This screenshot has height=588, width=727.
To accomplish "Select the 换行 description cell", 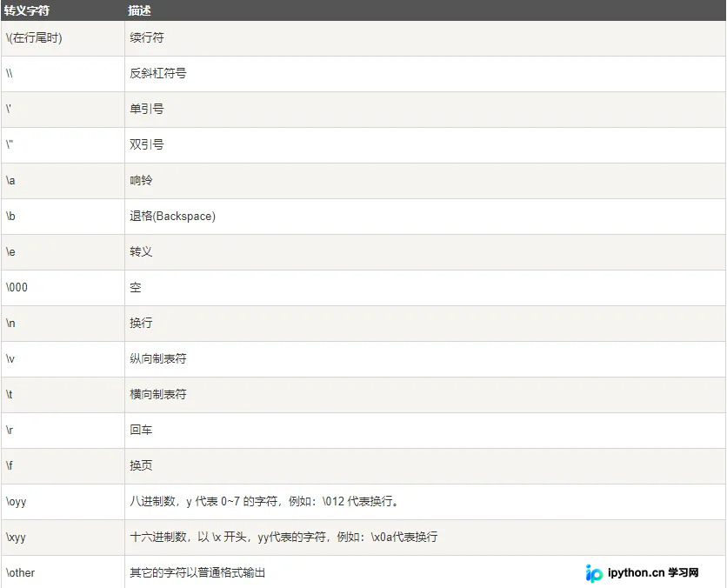I will (x=425, y=324).
